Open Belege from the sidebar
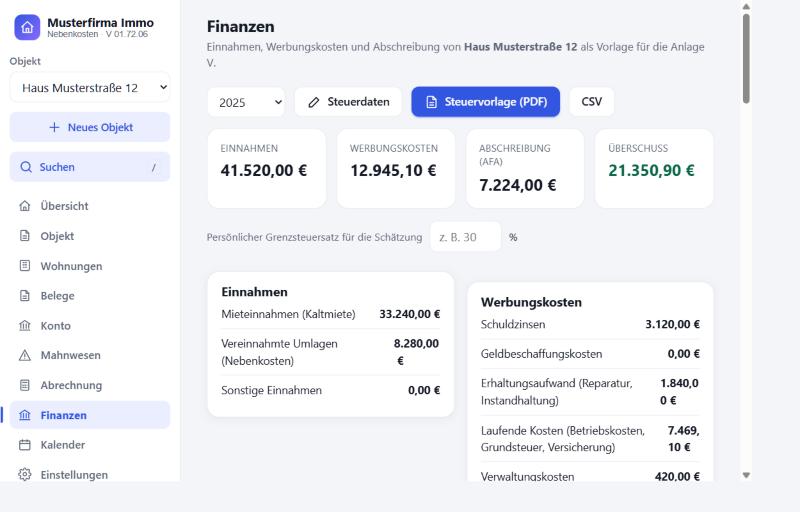The width and height of the screenshot is (800, 512). click(90, 296)
